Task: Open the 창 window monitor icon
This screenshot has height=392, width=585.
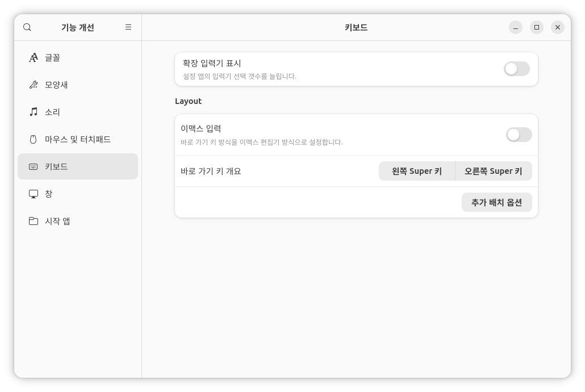Action: point(34,194)
